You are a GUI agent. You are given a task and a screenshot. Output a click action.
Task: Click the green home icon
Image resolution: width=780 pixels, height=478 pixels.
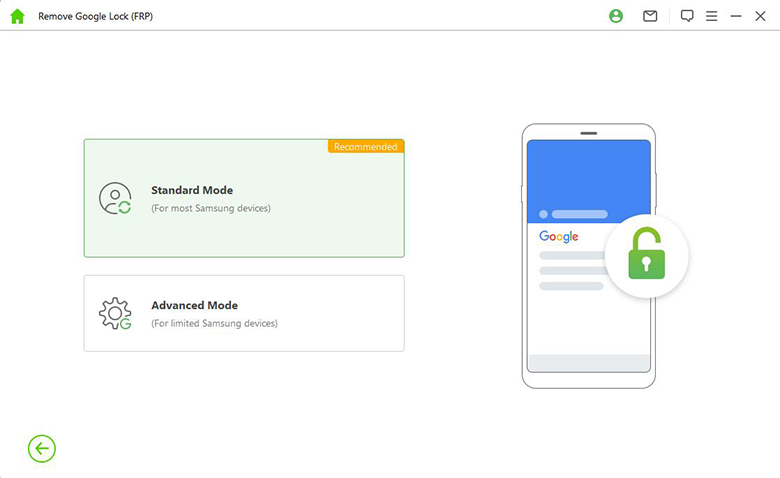pos(17,16)
